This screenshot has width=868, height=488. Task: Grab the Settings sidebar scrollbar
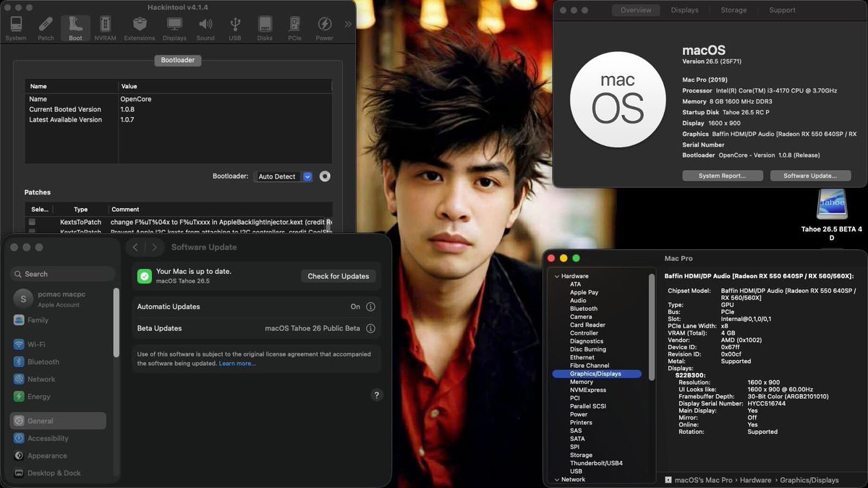116,322
